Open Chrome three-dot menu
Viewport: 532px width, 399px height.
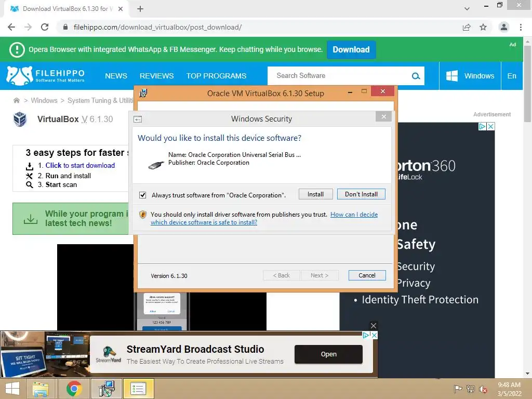[521, 27]
